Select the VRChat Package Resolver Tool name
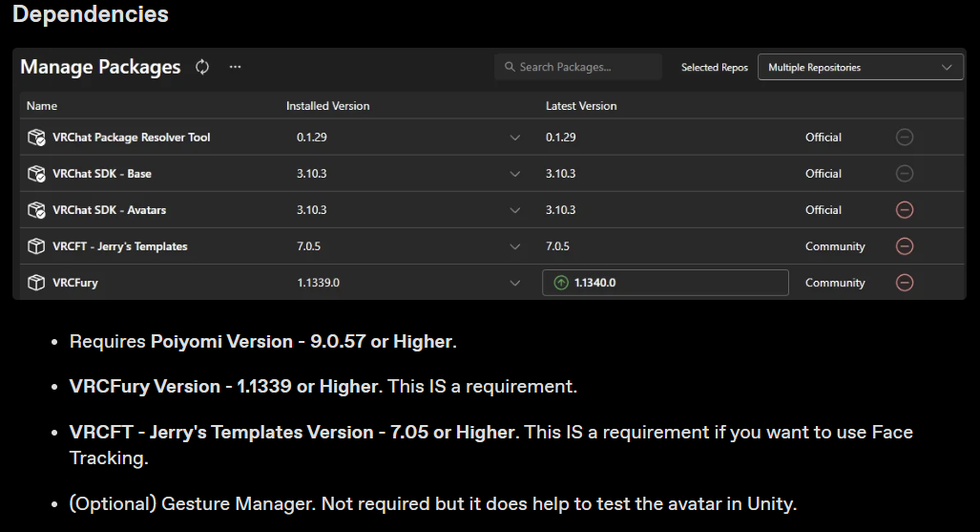The height and width of the screenshot is (532, 980). (132, 138)
